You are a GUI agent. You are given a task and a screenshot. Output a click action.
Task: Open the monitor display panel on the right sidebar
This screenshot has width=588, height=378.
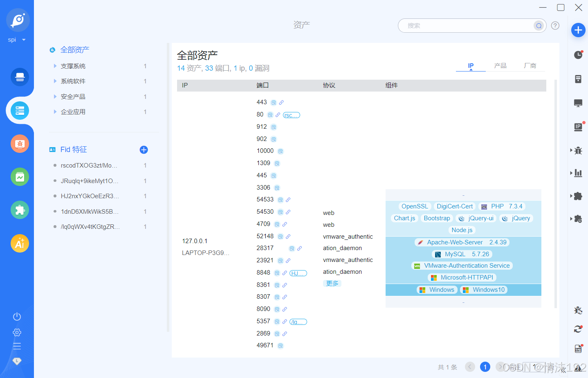[x=578, y=103]
